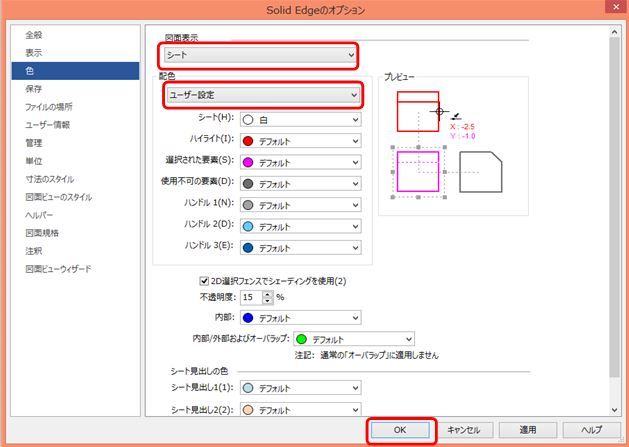Screen dimensions: 629x447
Task: Decrease 不透明度 with the down arrow
Action: pos(268,301)
